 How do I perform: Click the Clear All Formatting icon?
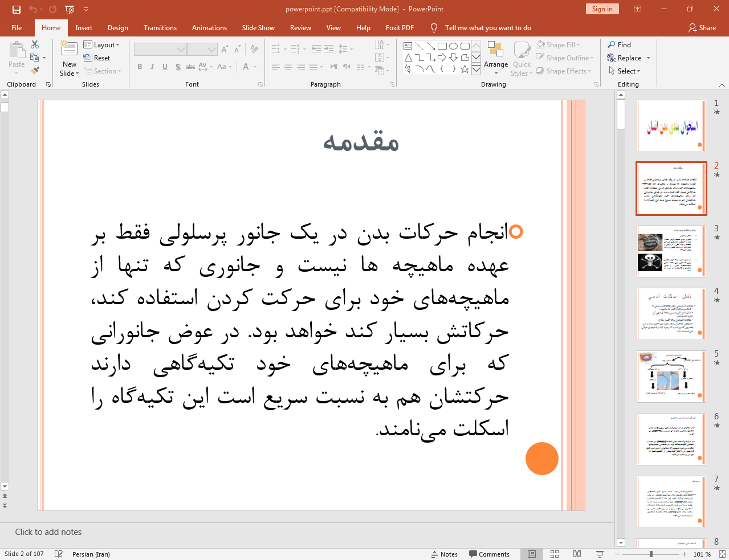pyautogui.click(x=254, y=50)
